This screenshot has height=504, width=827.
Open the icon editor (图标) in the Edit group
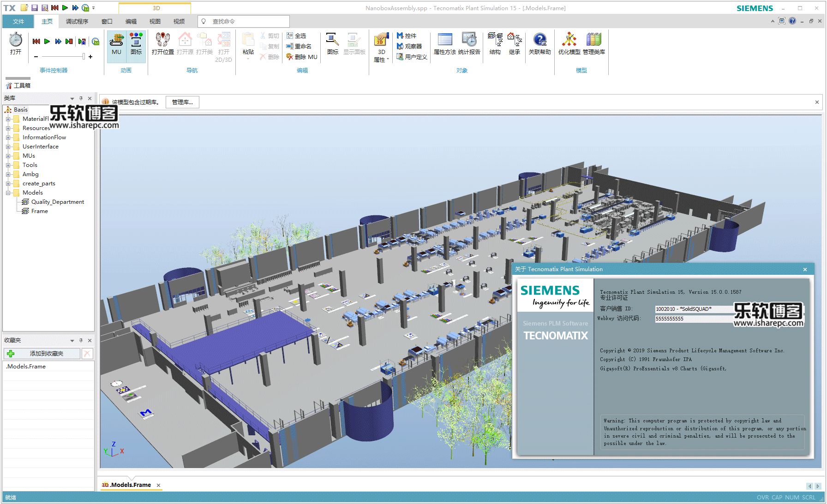point(333,44)
